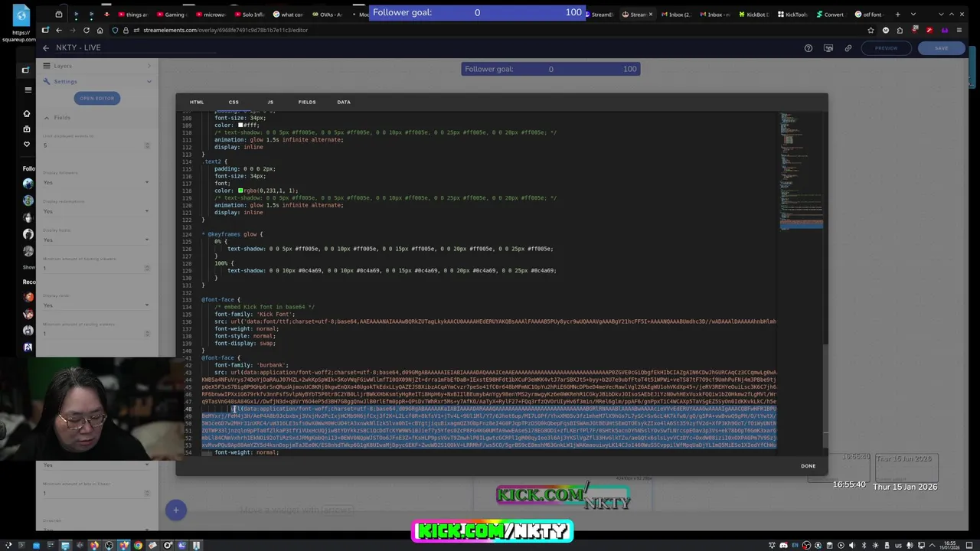The image size is (980, 551).
Task: Step the Limit displayed events value
Action: click(x=147, y=145)
